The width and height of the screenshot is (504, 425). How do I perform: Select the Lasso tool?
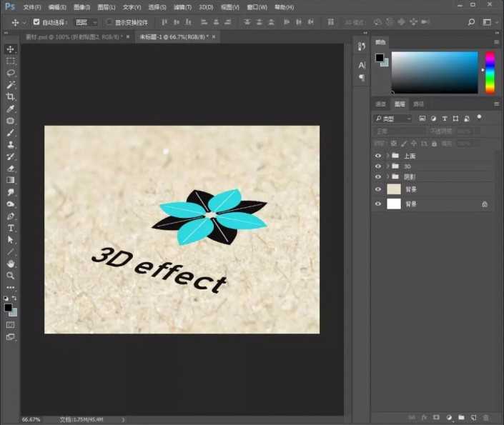click(x=11, y=73)
